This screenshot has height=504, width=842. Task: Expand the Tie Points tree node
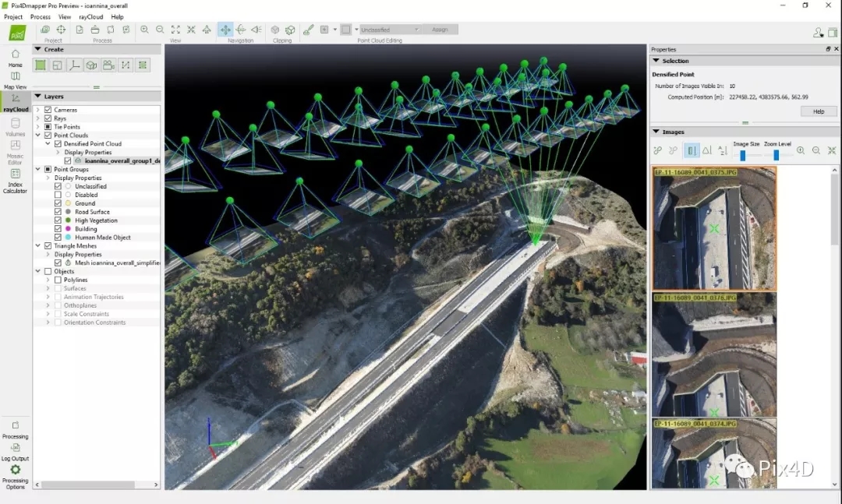(x=38, y=127)
